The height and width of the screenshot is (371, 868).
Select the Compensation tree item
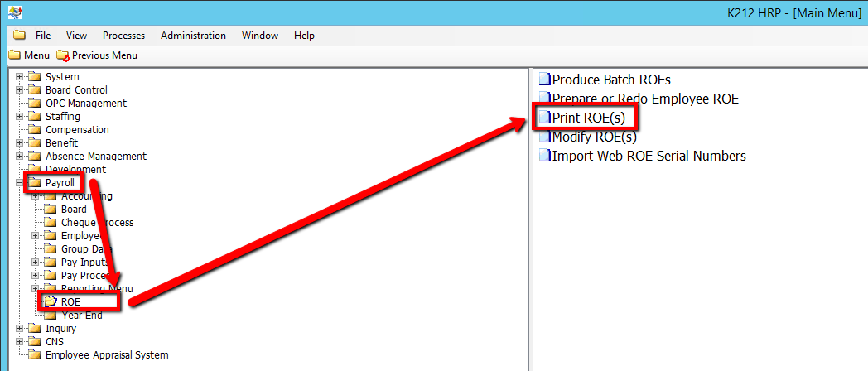[x=77, y=130]
